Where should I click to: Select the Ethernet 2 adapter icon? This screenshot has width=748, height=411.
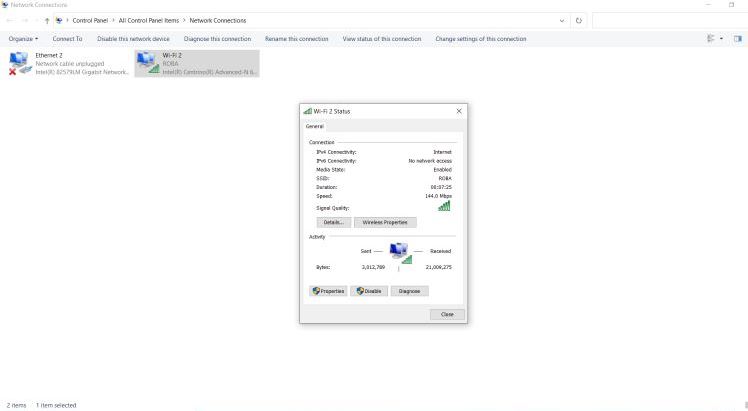pyautogui.click(x=19, y=63)
